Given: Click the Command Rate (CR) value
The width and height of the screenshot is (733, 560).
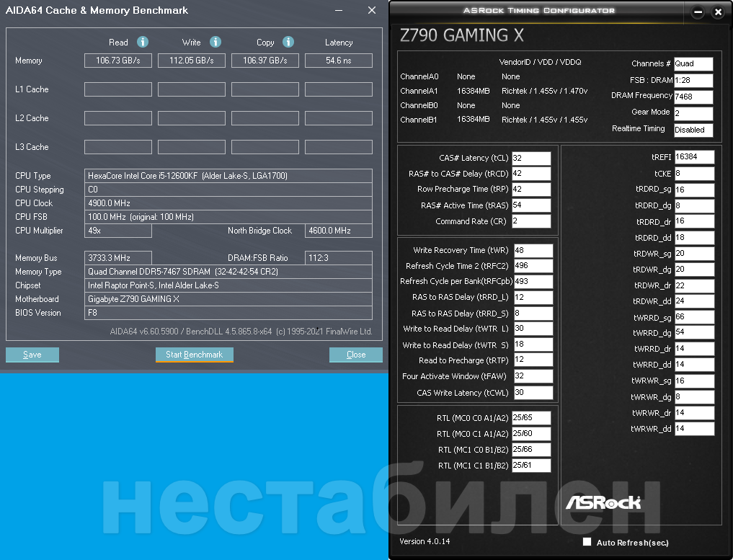Looking at the screenshot, I should [531, 221].
